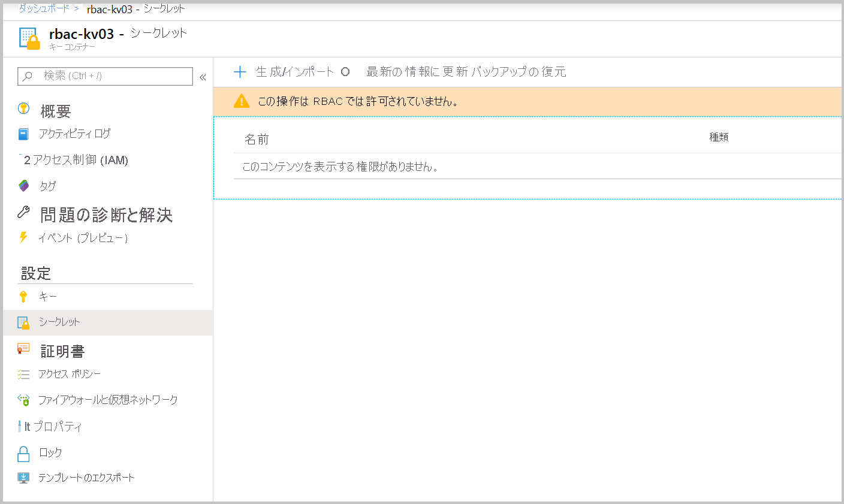
Task: Open テンプレートのエクスポート item
Action: pos(86,478)
